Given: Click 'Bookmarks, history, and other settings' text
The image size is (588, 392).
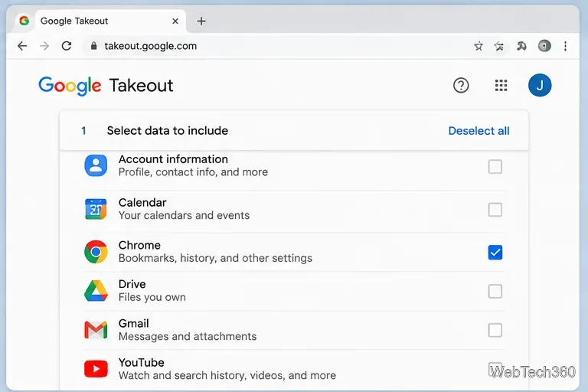Looking at the screenshot, I should (x=215, y=258).
